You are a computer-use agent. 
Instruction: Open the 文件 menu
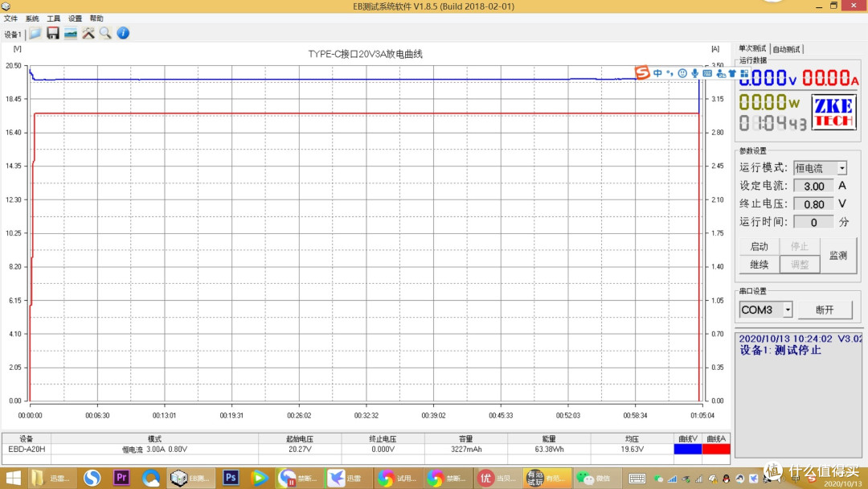(10, 18)
